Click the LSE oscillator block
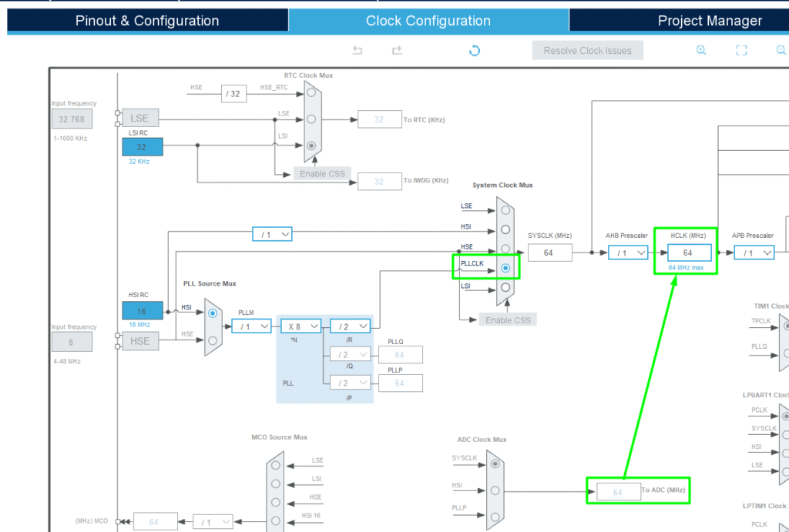This screenshot has width=789, height=532. [139, 119]
